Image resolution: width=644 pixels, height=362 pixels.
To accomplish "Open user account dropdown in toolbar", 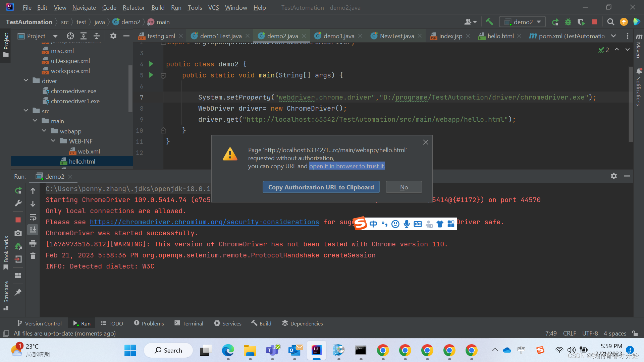I will pyautogui.click(x=470, y=22).
